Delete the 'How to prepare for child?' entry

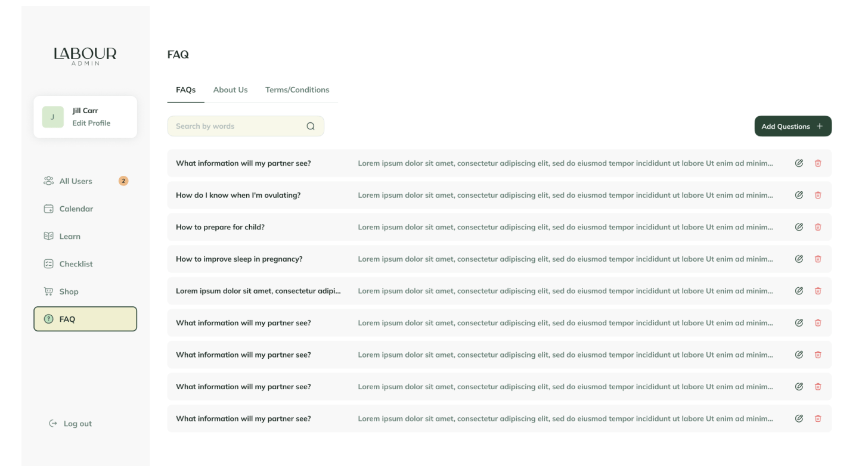(x=818, y=227)
